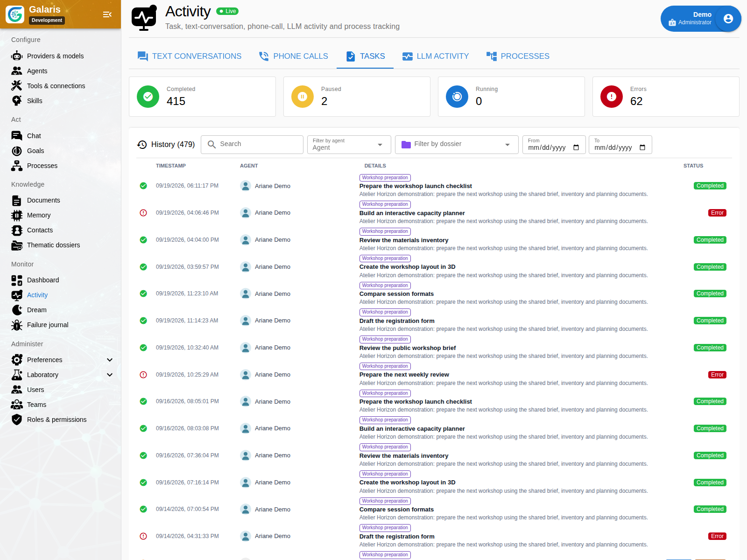747x560 pixels.
Task: Open Dream sidebar icon
Action: click(17, 310)
